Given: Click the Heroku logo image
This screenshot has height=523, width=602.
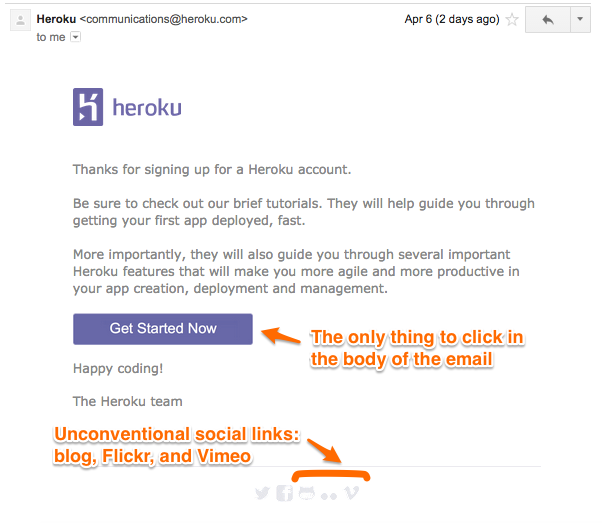Looking at the screenshot, I should click(88, 107).
